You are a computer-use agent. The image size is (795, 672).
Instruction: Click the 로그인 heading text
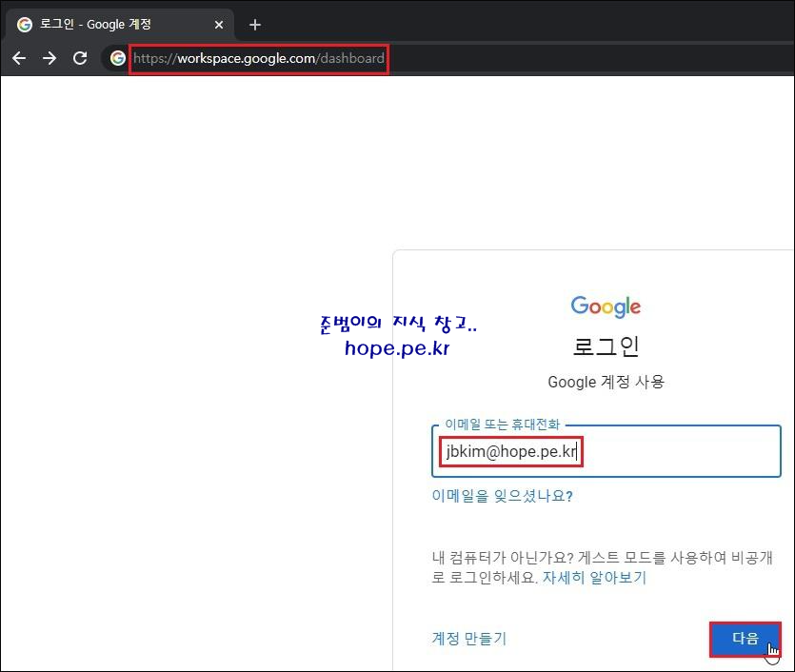[x=606, y=347]
